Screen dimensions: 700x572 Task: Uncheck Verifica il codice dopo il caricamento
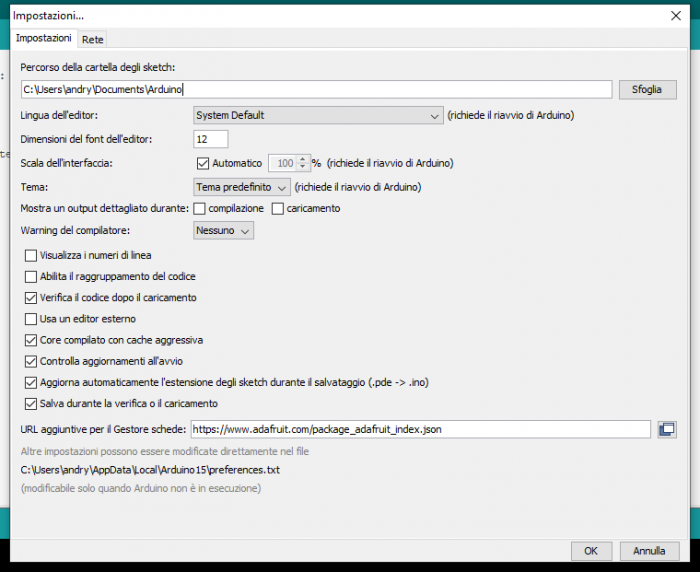tap(30, 297)
